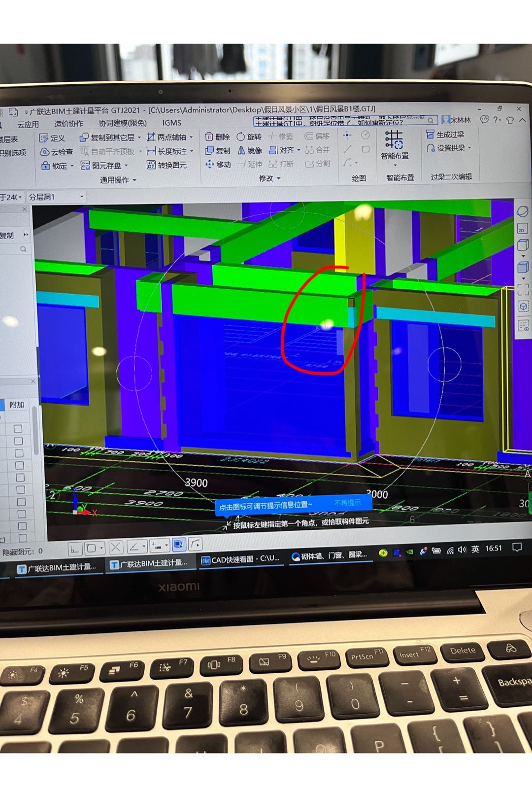Image resolution: width=532 pixels, height=792 pixels.
Task: Click the search icon in left panel
Action: click(x=23, y=249)
